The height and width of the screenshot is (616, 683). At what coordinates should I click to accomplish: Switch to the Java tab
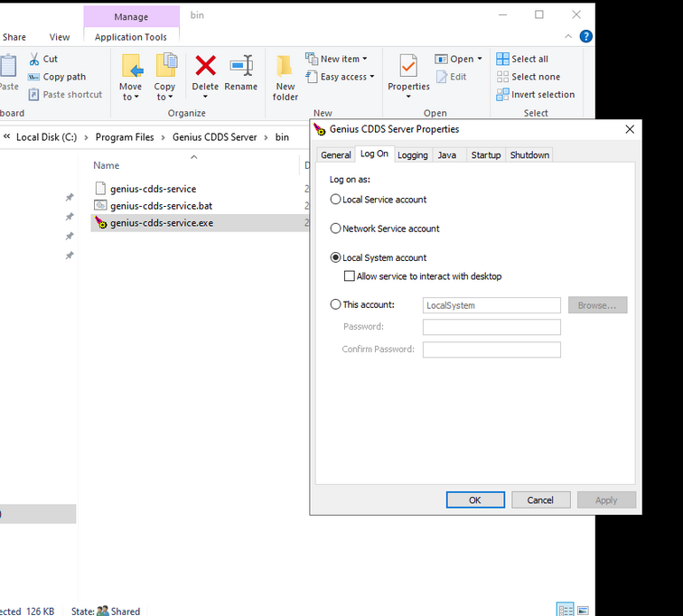[449, 155]
